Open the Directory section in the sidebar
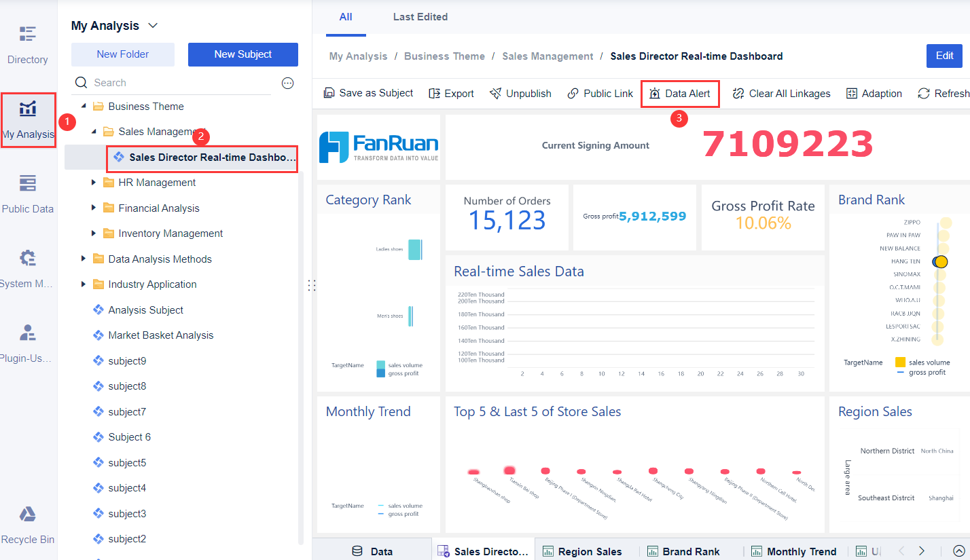Screen dimensions: 970x560 (28, 45)
